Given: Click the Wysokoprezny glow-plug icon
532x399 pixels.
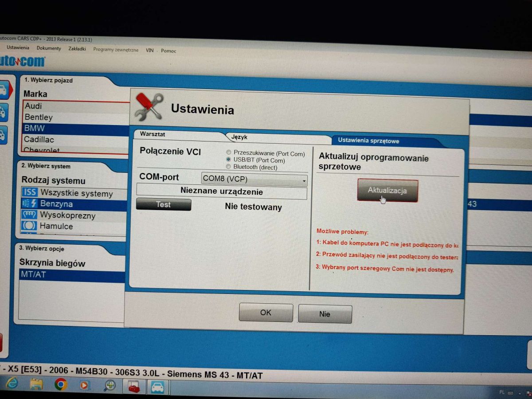Looking at the screenshot, I should click(x=30, y=215).
